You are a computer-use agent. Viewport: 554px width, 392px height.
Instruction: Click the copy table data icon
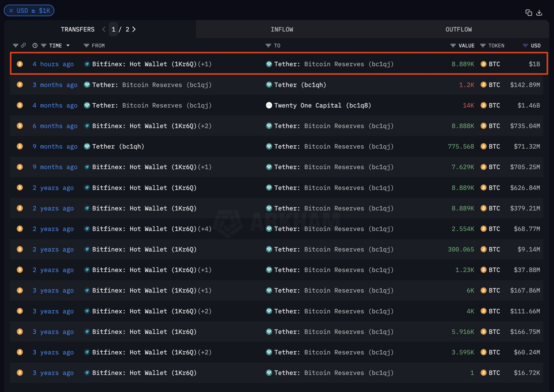528,12
